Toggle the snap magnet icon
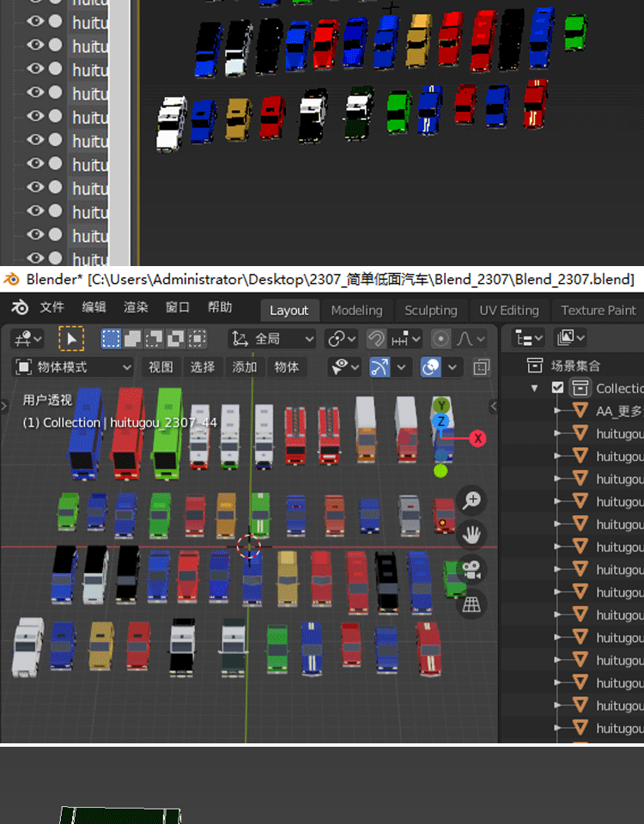The height and width of the screenshot is (824, 644). tap(376, 339)
